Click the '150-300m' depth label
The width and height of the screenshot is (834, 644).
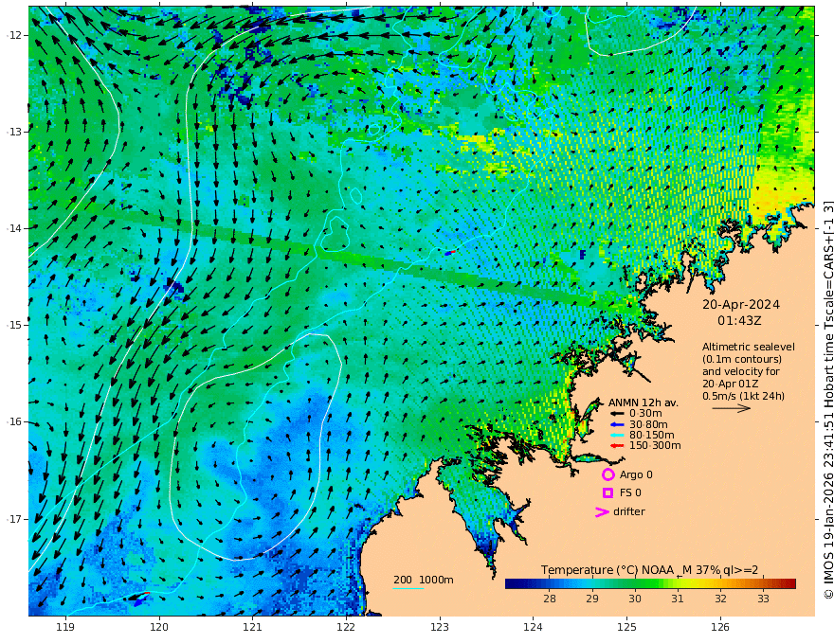click(655, 446)
